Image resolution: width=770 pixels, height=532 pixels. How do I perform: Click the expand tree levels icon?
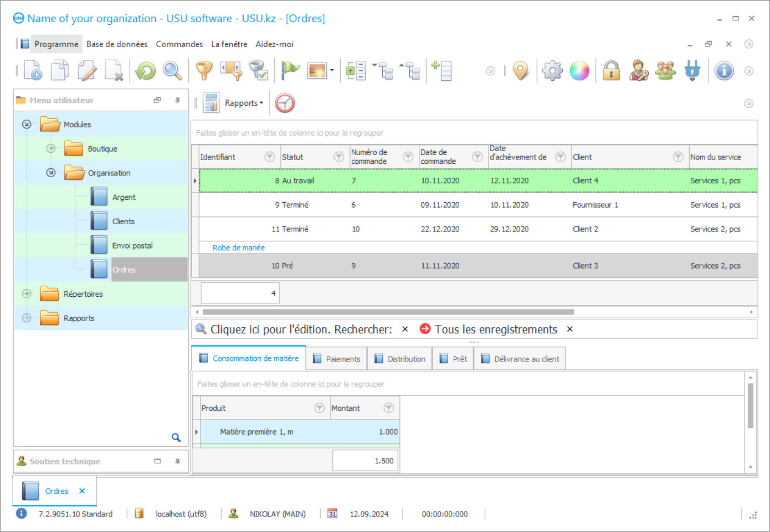tap(383, 71)
